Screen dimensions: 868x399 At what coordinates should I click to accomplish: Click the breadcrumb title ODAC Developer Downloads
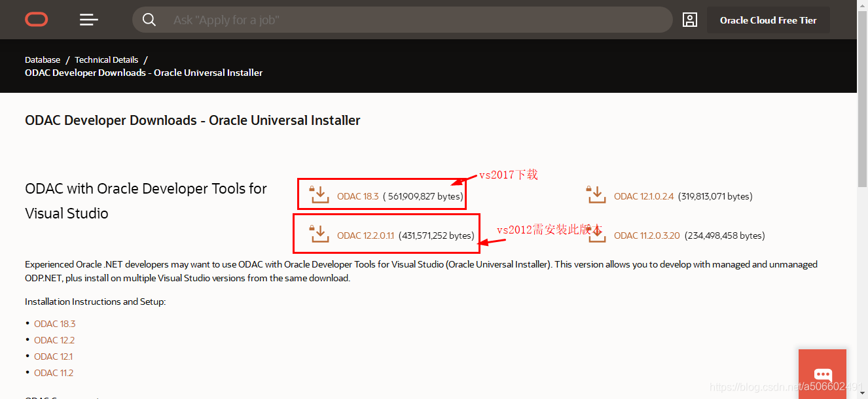tap(144, 73)
